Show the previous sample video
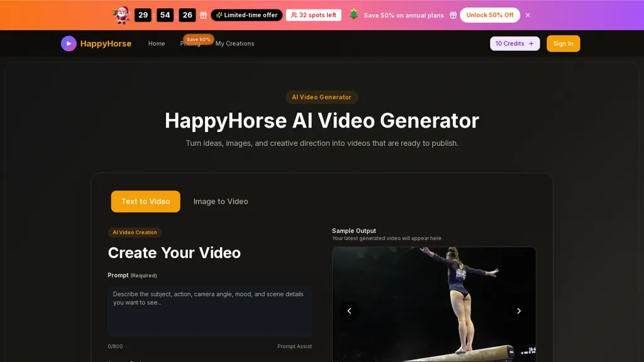Image resolution: width=644 pixels, height=362 pixels. 349,311
